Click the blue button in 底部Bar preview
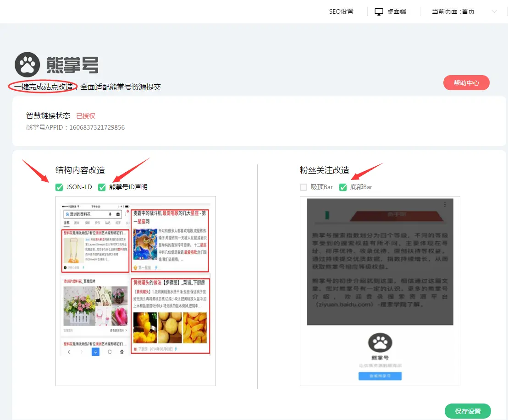Viewport: 508px width, 420px height. click(380, 376)
